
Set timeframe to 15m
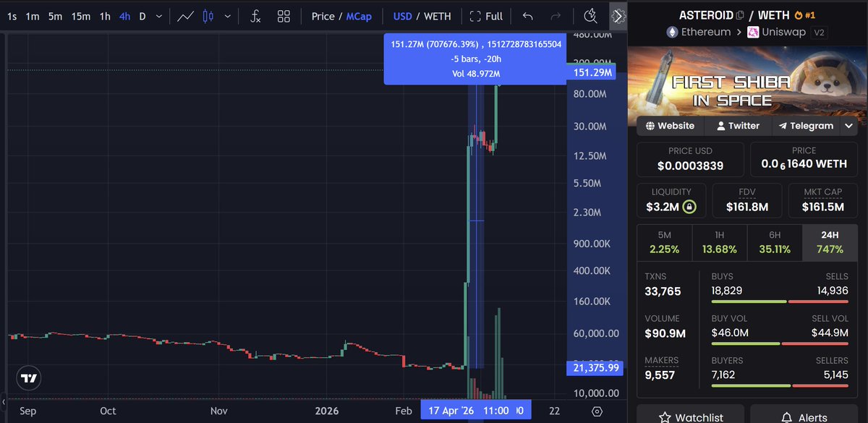pyautogui.click(x=81, y=16)
